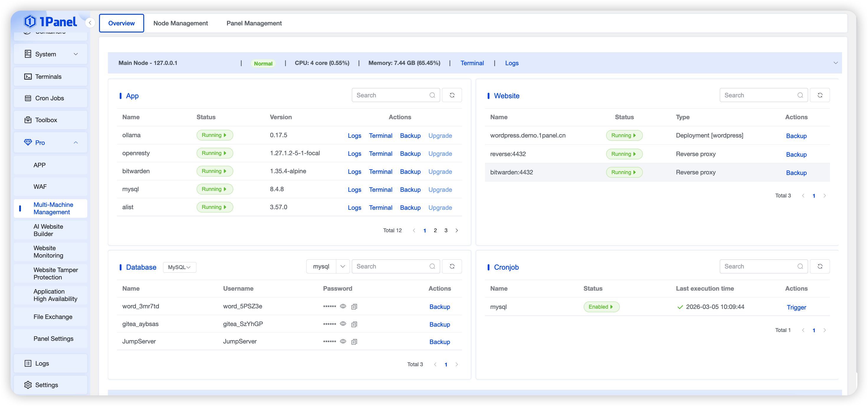The width and height of the screenshot is (868, 406).
Task: Open the Panel Management tab
Action: tap(254, 23)
